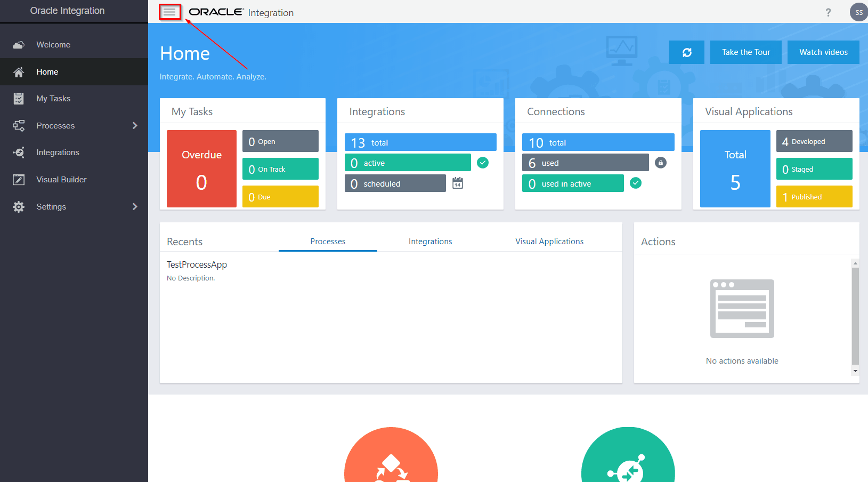Switch to the Integrations recents tab

[430, 242]
